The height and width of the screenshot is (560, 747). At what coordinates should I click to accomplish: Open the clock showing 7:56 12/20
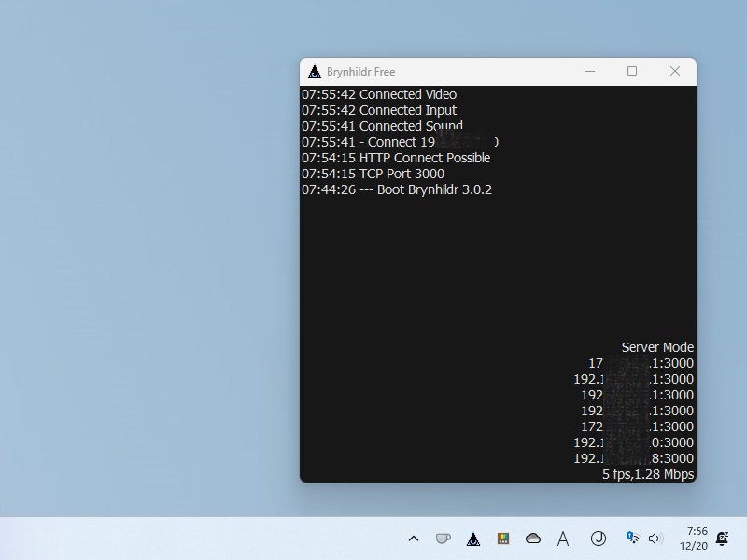pyautogui.click(x=694, y=539)
